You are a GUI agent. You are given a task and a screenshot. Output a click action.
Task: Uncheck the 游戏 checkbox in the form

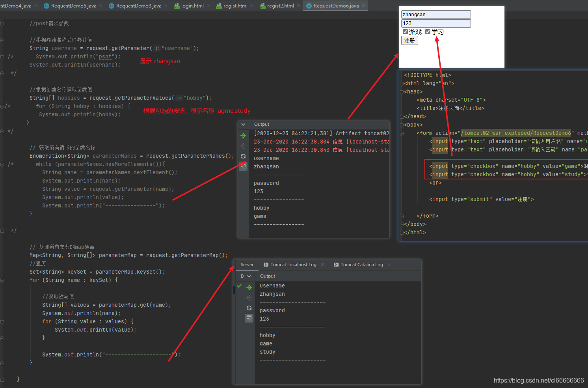pyautogui.click(x=405, y=32)
